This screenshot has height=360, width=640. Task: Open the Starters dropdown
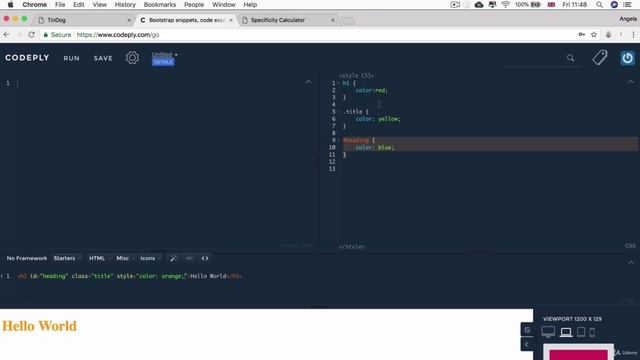[x=67, y=258]
